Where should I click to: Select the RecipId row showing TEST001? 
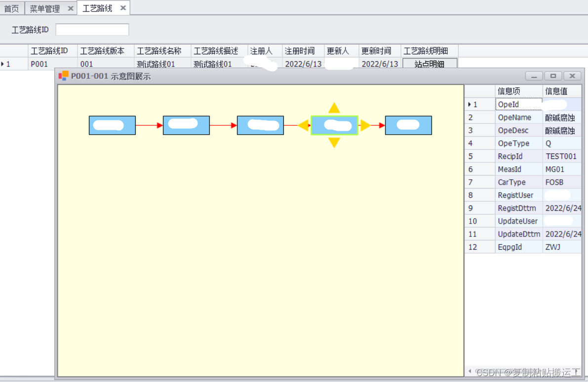pyautogui.click(x=519, y=156)
